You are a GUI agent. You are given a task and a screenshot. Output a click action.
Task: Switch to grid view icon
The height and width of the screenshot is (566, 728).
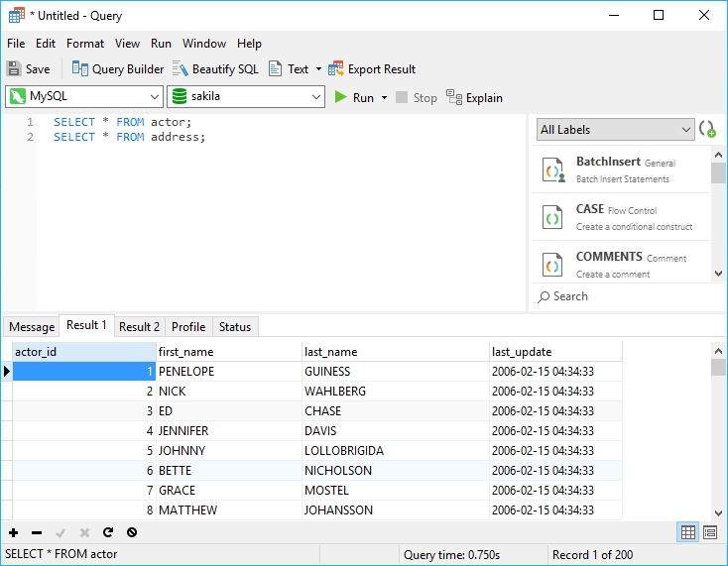tap(688, 532)
